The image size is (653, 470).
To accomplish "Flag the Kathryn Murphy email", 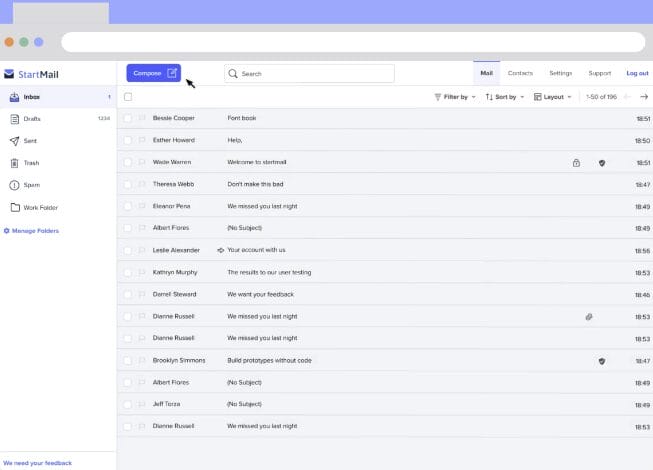I will (x=142, y=272).
